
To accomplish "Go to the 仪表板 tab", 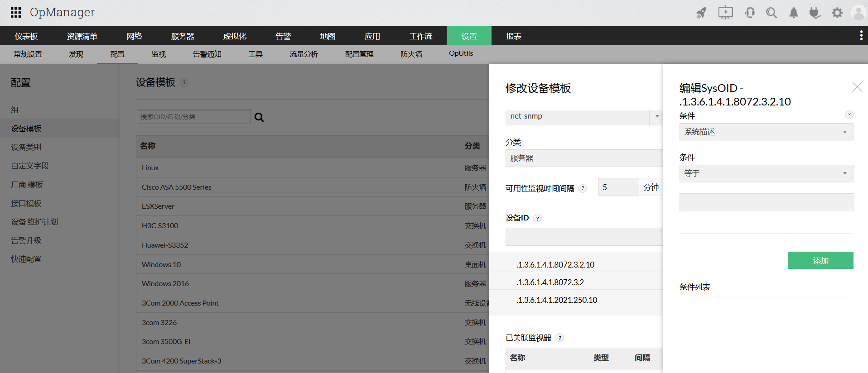I will pos(26,36).
